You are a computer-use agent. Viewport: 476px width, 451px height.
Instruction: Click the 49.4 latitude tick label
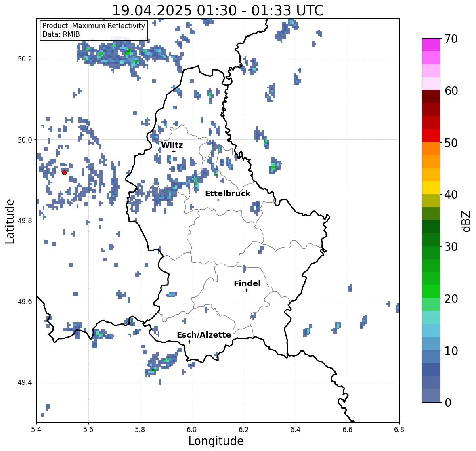pos(25,382)
